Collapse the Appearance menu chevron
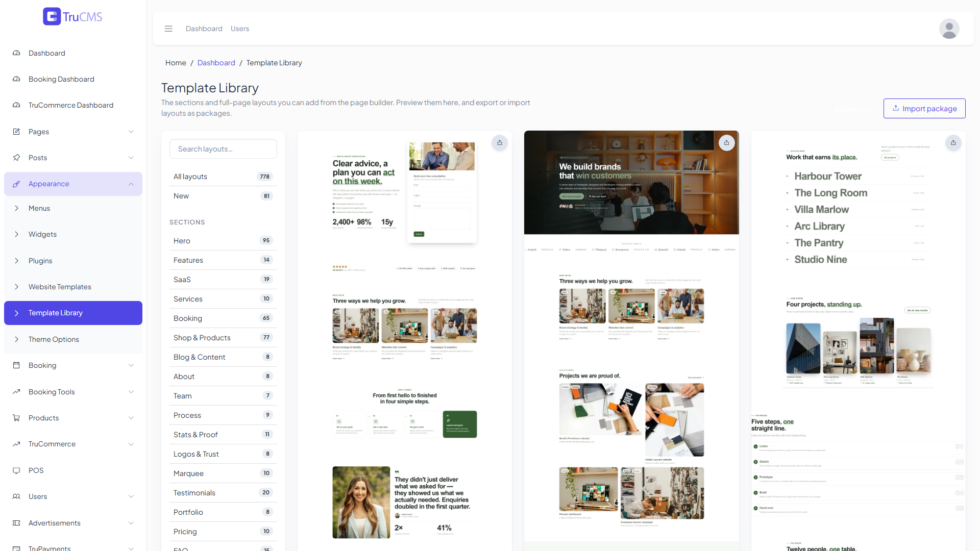This screenshot has width=980, height=551. tap(131, 184)
